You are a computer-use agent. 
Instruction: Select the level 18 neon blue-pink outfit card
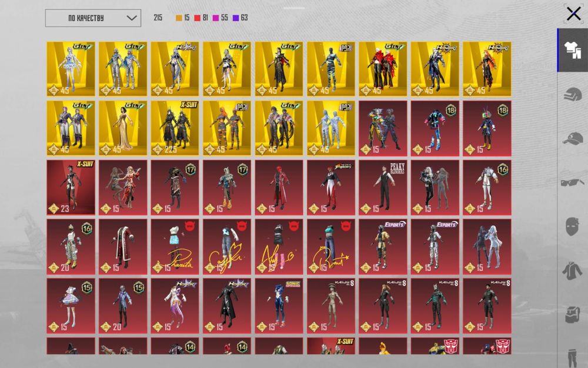point(435,128)
